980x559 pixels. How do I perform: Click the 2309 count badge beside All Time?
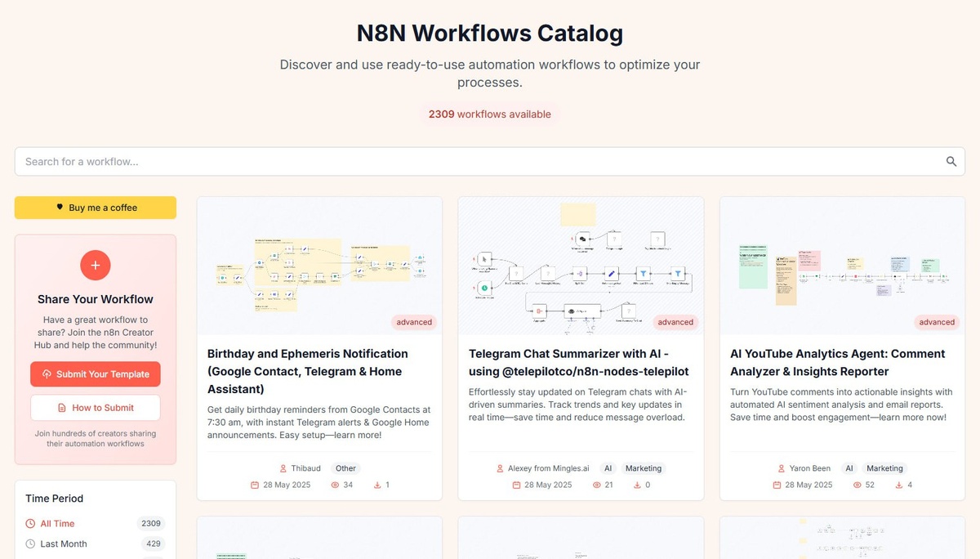151,524
